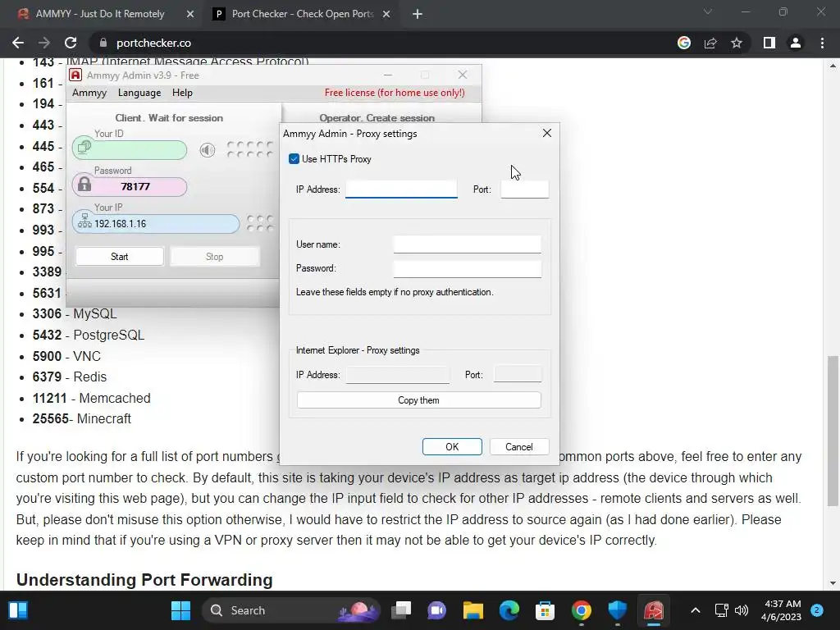This screenshot has width=840, height=630.
Task: Click the network icon in the system tray
Action: (x=721, y=610)
